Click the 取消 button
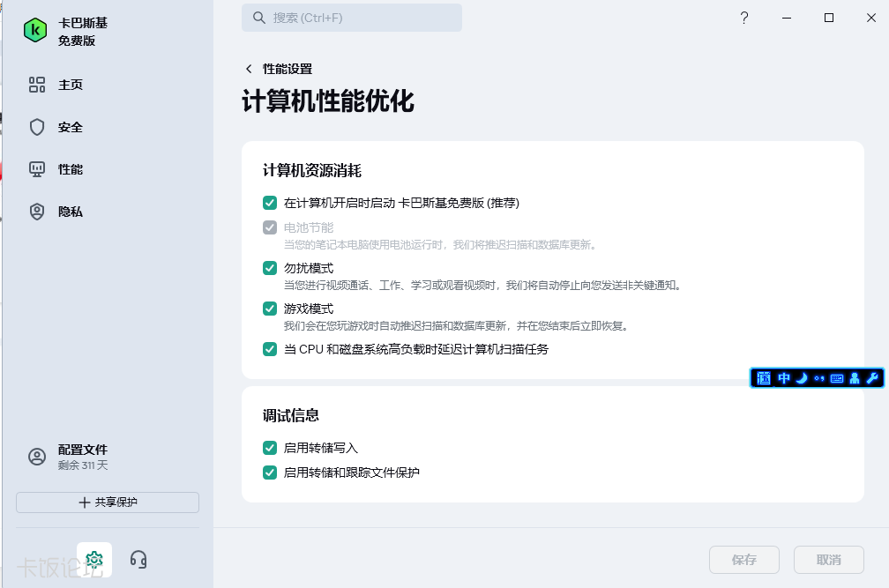The image size is (889, 588). (828, 560)
